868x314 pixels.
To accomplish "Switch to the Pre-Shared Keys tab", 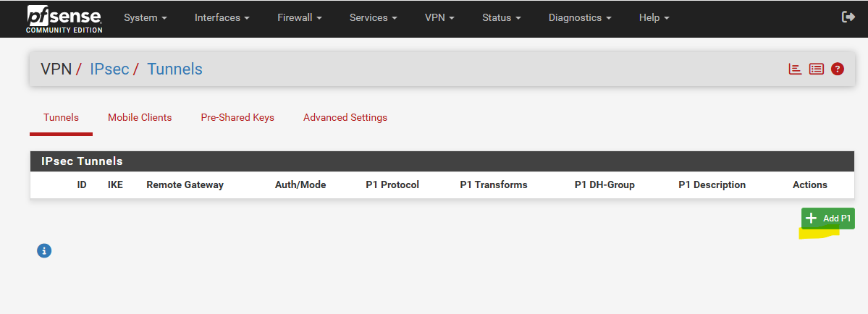I will [237, 118].
